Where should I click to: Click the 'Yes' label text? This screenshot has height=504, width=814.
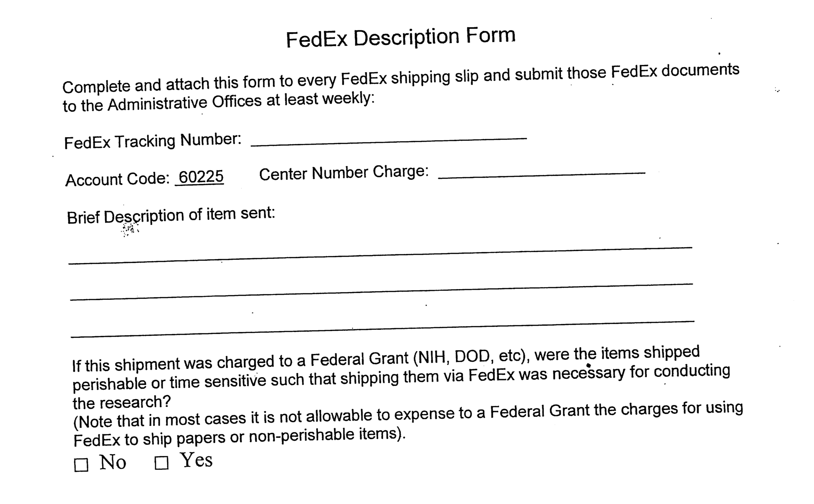point(196,460)
